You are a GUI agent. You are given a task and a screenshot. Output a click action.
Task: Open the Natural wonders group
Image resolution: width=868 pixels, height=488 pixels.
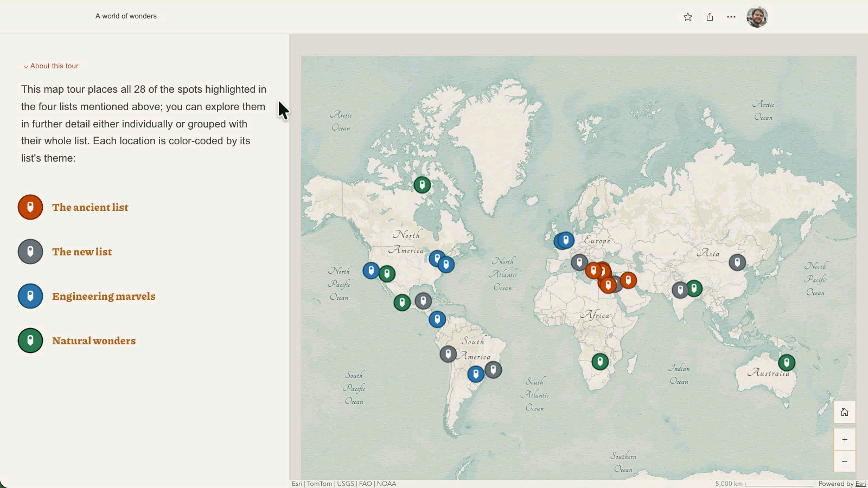pyautogui.click(x=94, y=341)
